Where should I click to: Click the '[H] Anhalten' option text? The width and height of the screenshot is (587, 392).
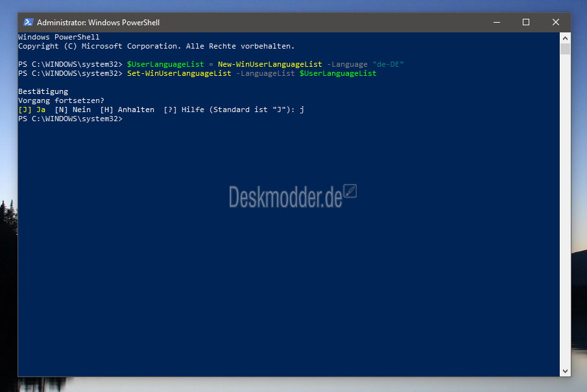click(127, 110)
